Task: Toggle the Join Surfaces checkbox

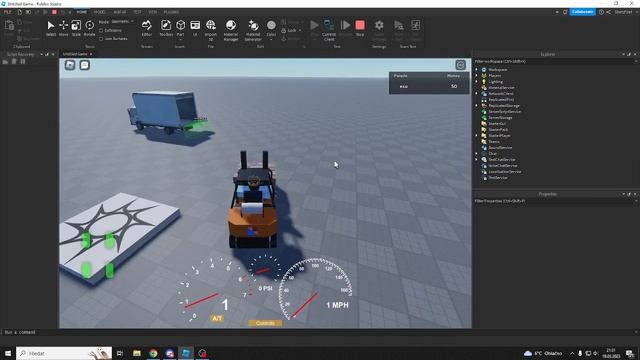Action: click(101, 39)
